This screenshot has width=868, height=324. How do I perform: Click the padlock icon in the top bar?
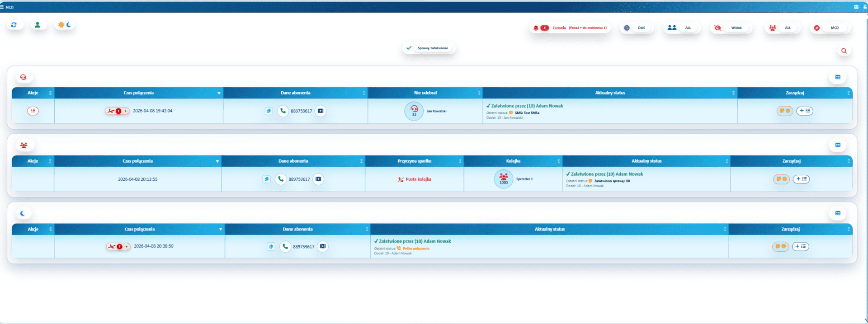coord(865,7)
